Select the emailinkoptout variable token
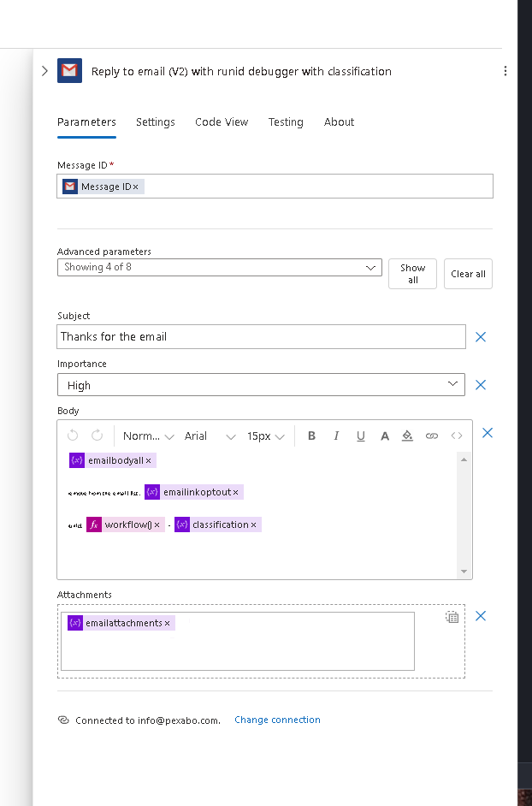Viewport: 532px width, 806px height. point(194,492)
